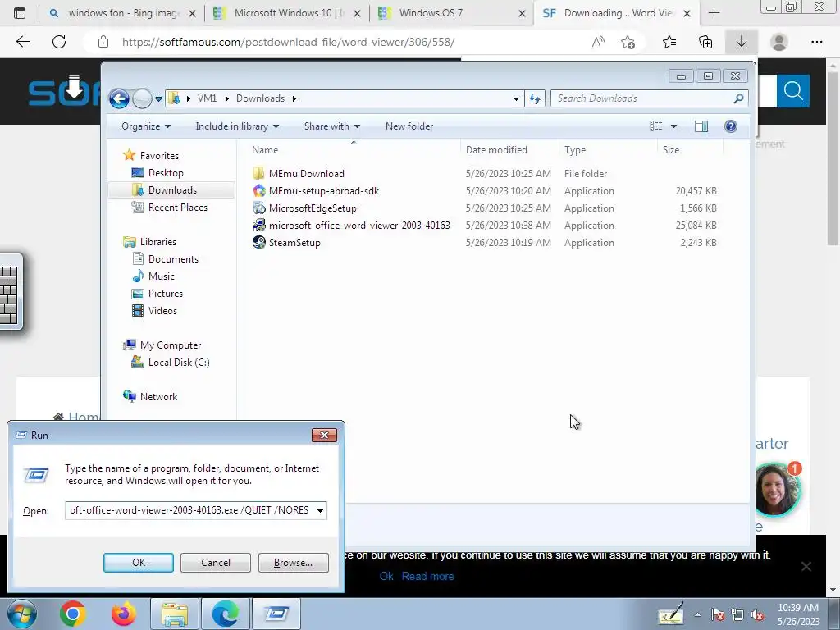This screenshot has height=630, width=840.
Task: Open a new browser tab
Action: (714, 13)
